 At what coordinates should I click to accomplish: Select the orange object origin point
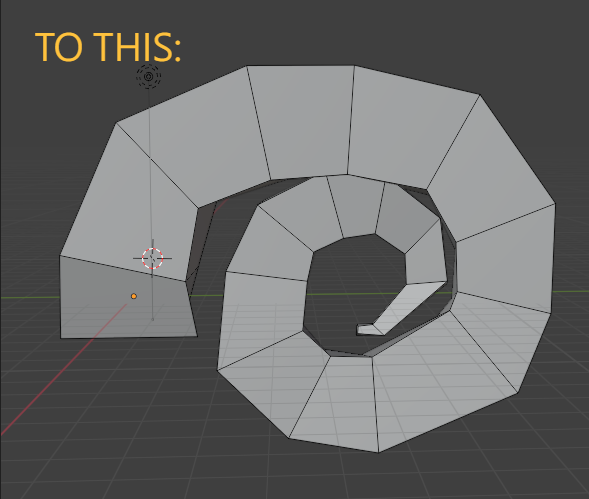(134, 296)
